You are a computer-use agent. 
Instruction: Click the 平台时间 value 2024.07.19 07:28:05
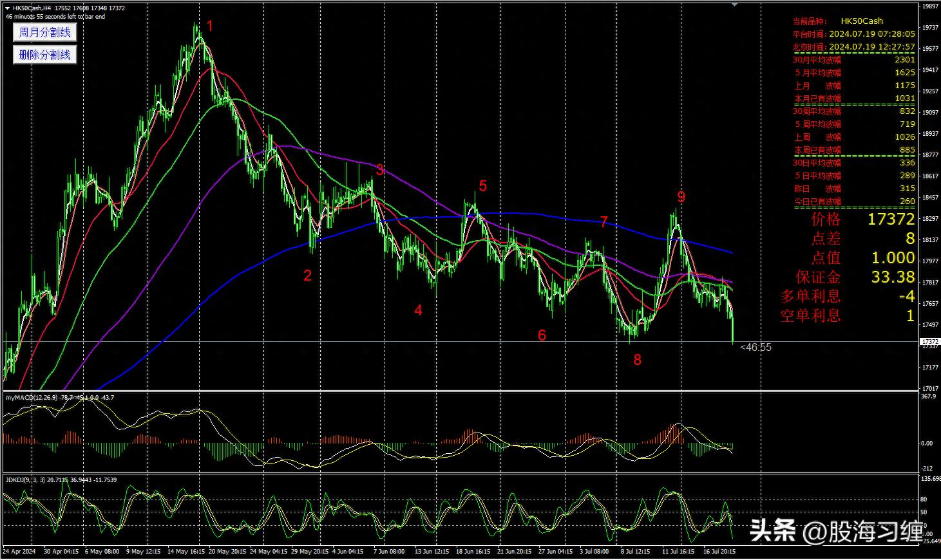872,33
